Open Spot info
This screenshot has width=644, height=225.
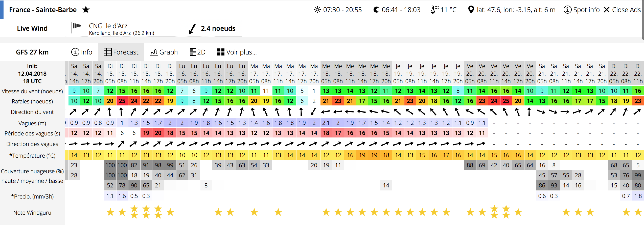tap(582, 10)
